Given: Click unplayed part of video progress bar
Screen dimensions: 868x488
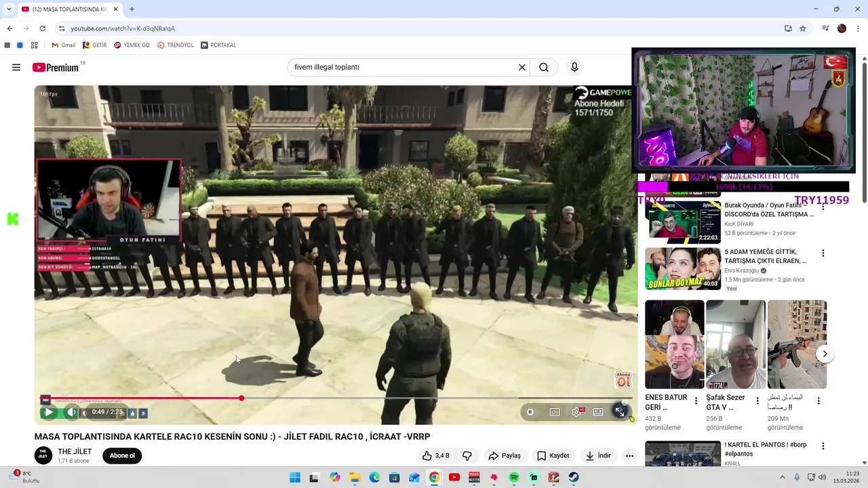Looking at the screenshot, I should click(x=438, y=398).
